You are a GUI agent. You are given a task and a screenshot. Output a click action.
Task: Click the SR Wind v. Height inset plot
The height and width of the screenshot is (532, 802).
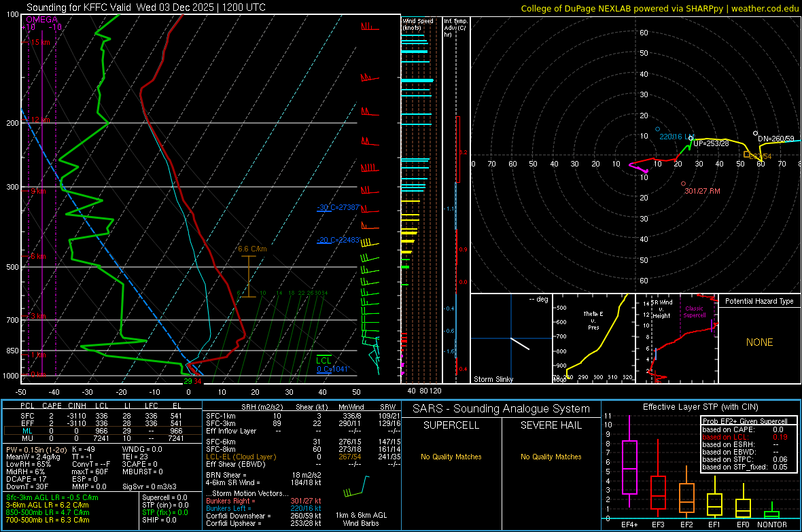point(677,338)
